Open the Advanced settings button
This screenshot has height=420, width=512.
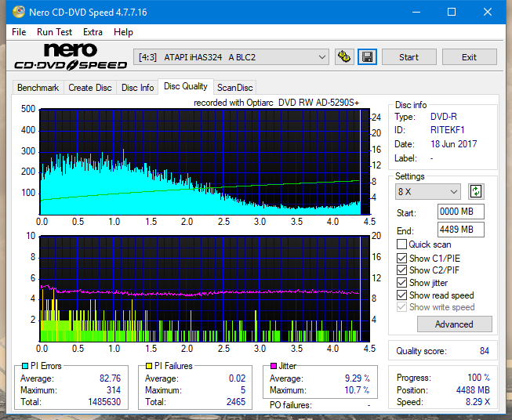[x=454, y=324]
